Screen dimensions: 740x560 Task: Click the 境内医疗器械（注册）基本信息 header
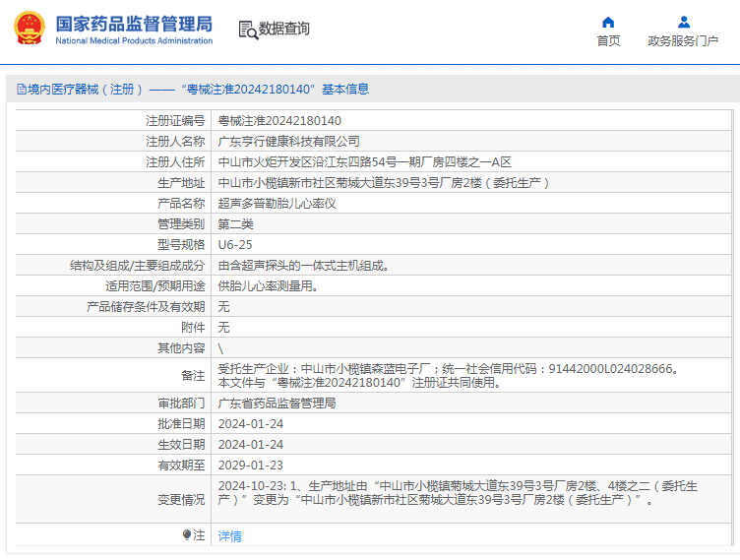193,89
